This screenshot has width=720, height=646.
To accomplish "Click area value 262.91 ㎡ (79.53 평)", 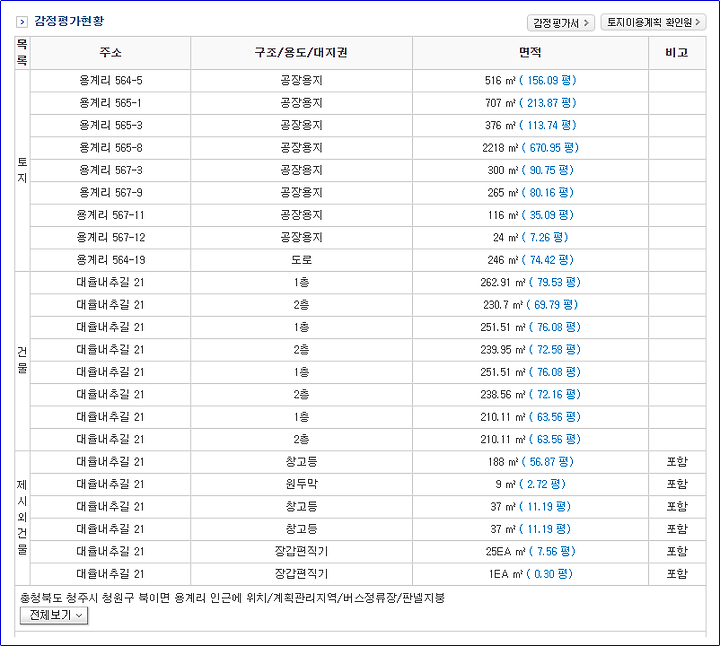I will click(530, 282).
